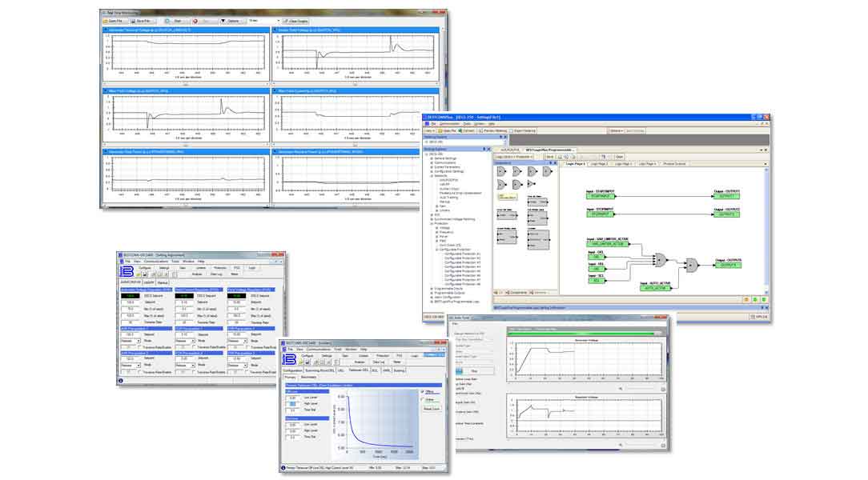Screen dimensions: 868x480
Task: Click the VAR_LIMITER_ACTIVE input block
Action: [607, 244]
